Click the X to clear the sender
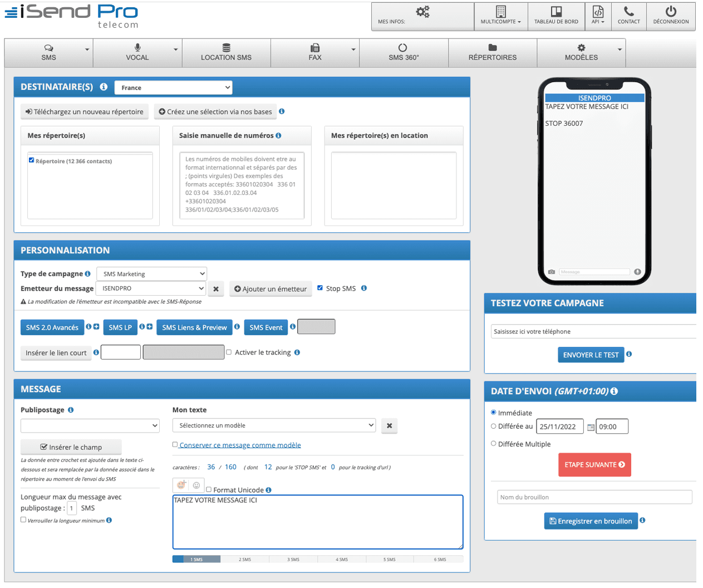This screenshot has width=703, height=588. [216, 289]
